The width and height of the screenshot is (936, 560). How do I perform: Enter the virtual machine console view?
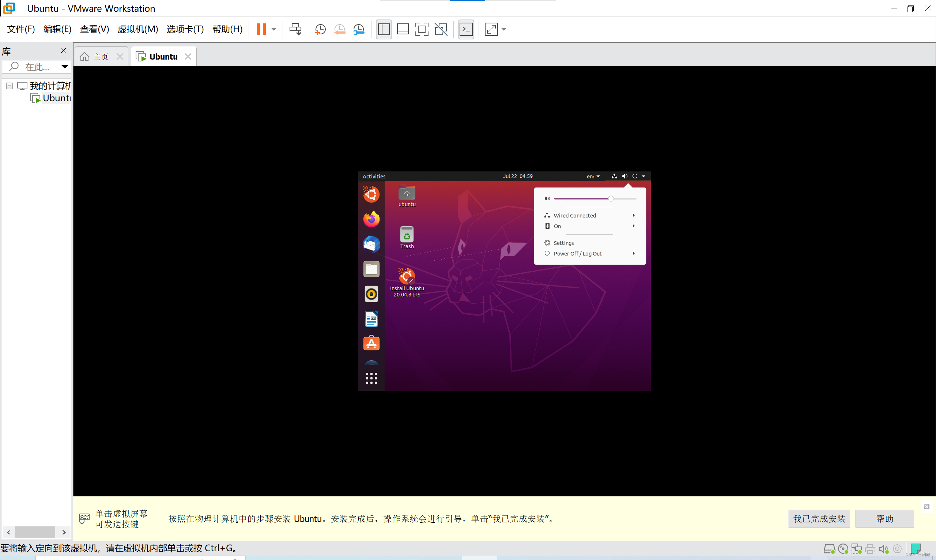[466, 29]
